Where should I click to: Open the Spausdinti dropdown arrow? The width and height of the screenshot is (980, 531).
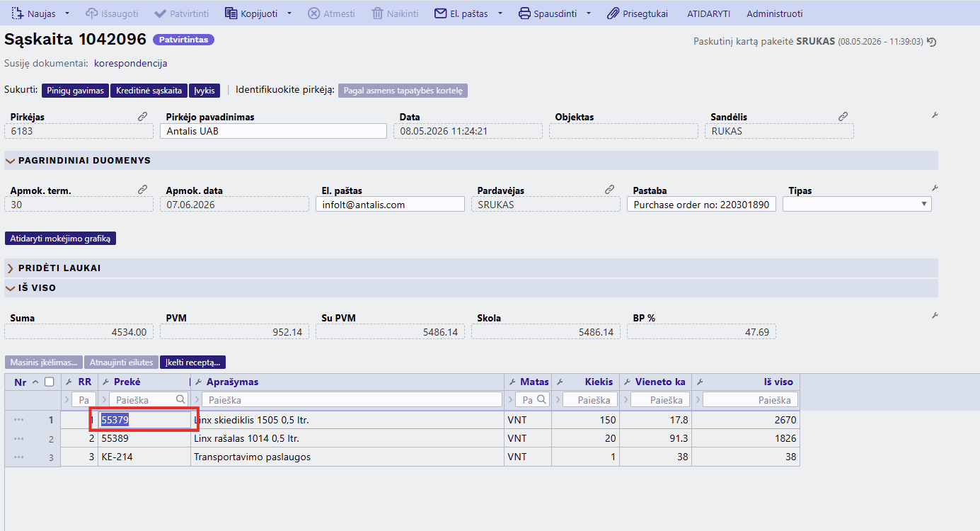point(589,13)
